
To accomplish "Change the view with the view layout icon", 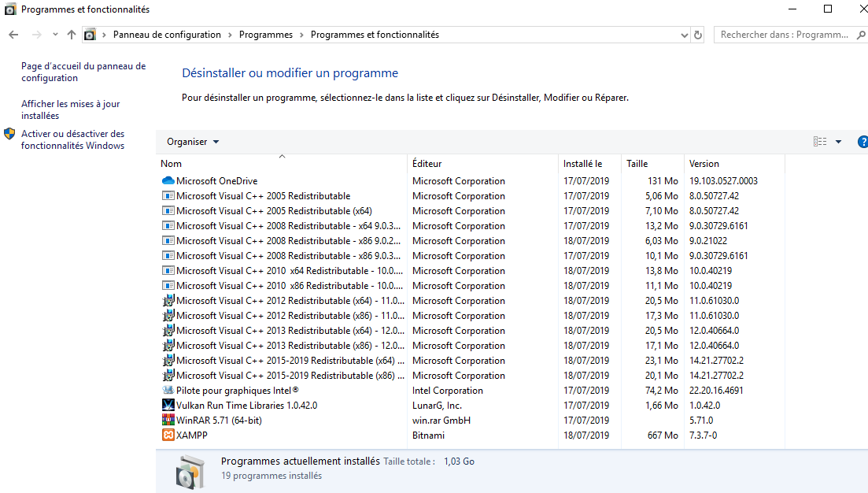I will [x=820, y=142].
